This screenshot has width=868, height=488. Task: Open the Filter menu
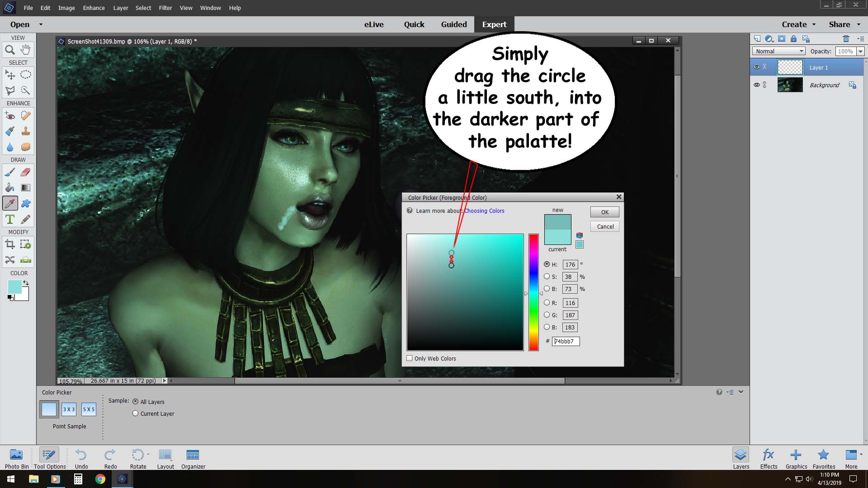click(x=165, y=8)
